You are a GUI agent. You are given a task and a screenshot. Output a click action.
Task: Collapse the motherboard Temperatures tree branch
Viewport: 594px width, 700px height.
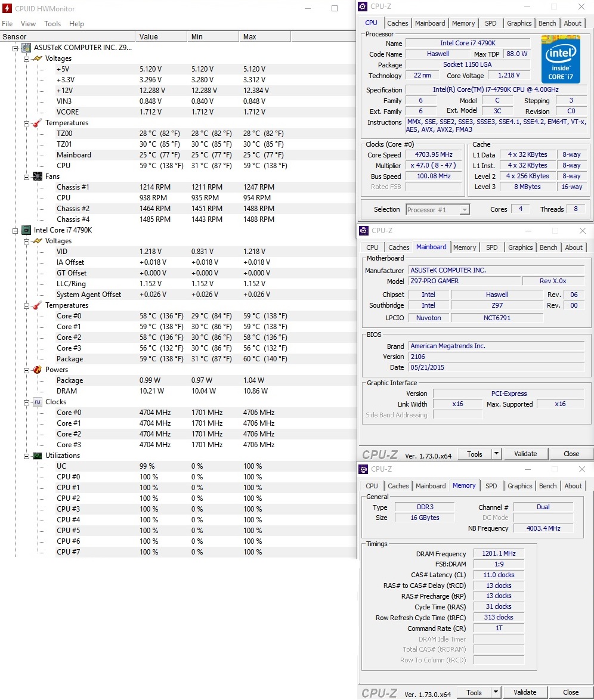point(26,123)
